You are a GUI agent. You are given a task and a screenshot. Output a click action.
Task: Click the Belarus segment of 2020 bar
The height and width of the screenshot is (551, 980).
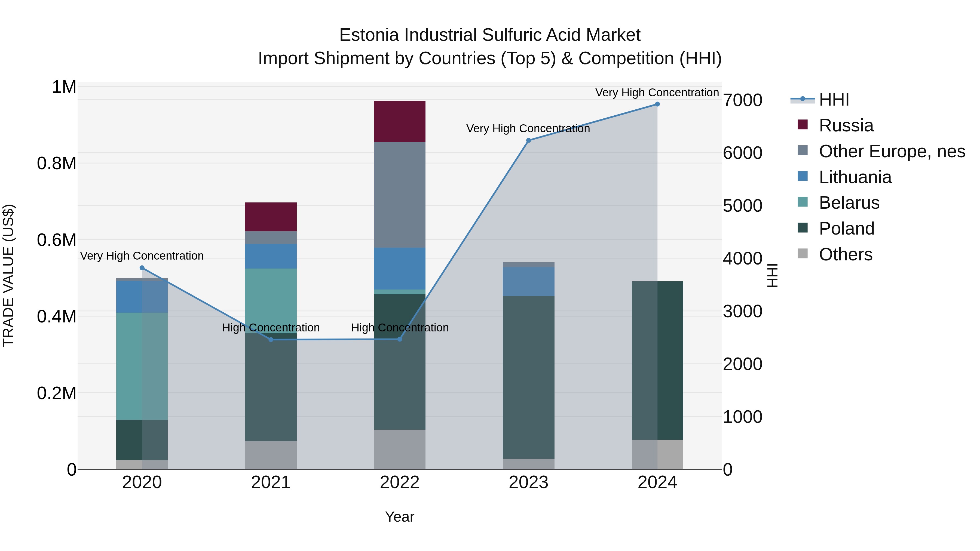click(x=142, y=367)
